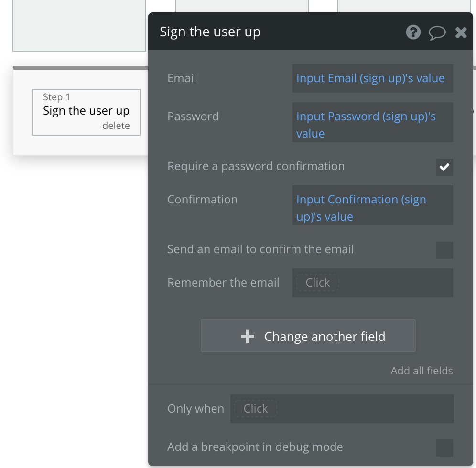The image size is (476, 468).
Task: Uncheck Require a password confirmation
Action: (444, 167)
